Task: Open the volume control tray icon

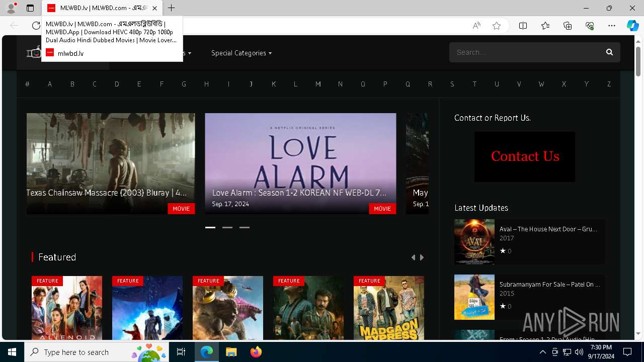Action: tap(579, 352)
